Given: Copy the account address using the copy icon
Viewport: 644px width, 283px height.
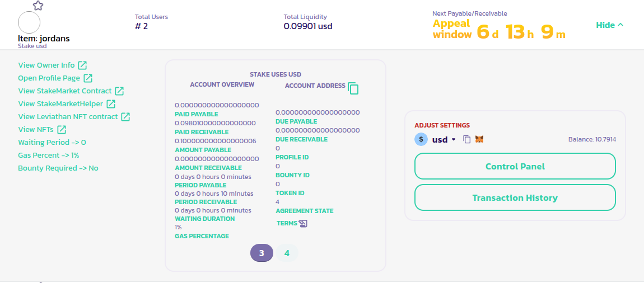Looking at the screenshot, I should point(353,88).
